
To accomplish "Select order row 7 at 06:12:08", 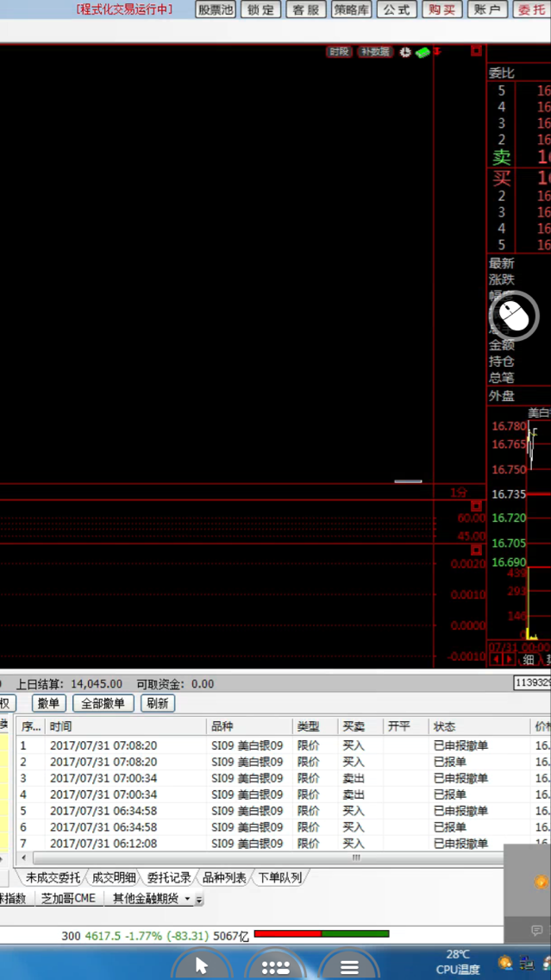I will (x=283, y=843).
